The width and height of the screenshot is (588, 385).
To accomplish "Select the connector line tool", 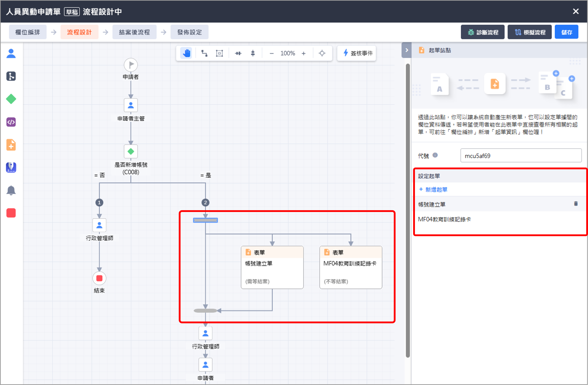I will (204, 53).
